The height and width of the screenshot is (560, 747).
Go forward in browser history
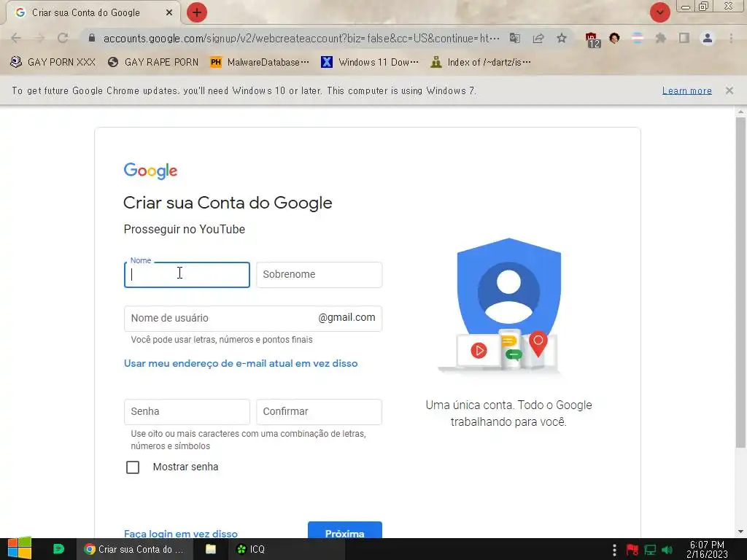pyautogui.click(x=39, y=38)
